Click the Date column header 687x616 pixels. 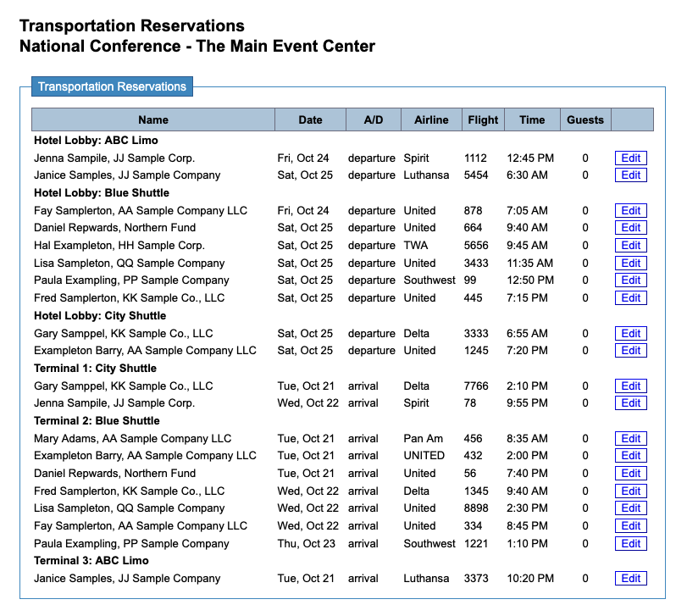pyautogui.click(x=310, y=119)
